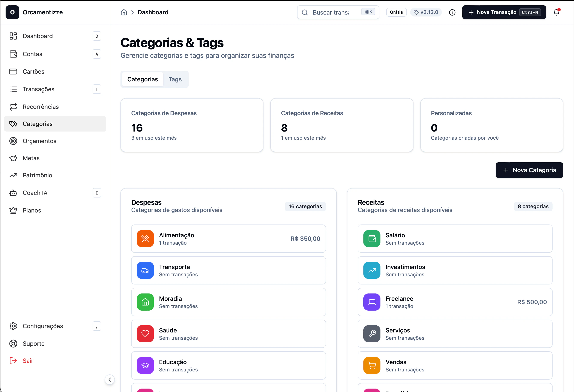Open Orçamentos in the sidebar

pos(39,141)
